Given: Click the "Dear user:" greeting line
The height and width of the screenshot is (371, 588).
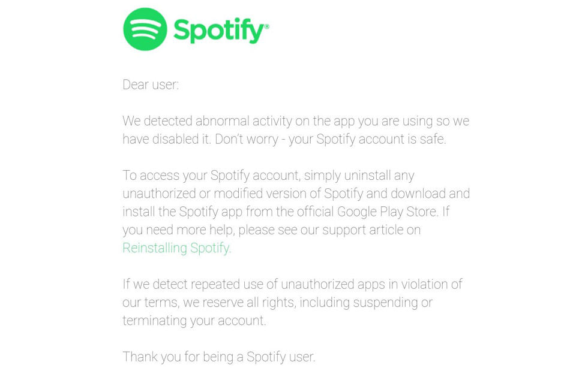Looking at the screenshot, I should coord(151,85).
